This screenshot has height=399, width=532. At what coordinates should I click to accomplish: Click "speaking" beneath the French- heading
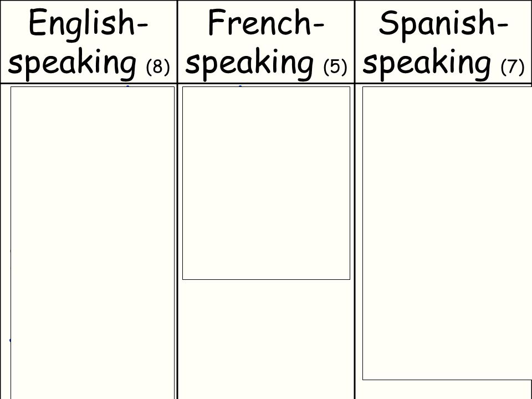tap(249, 63)
